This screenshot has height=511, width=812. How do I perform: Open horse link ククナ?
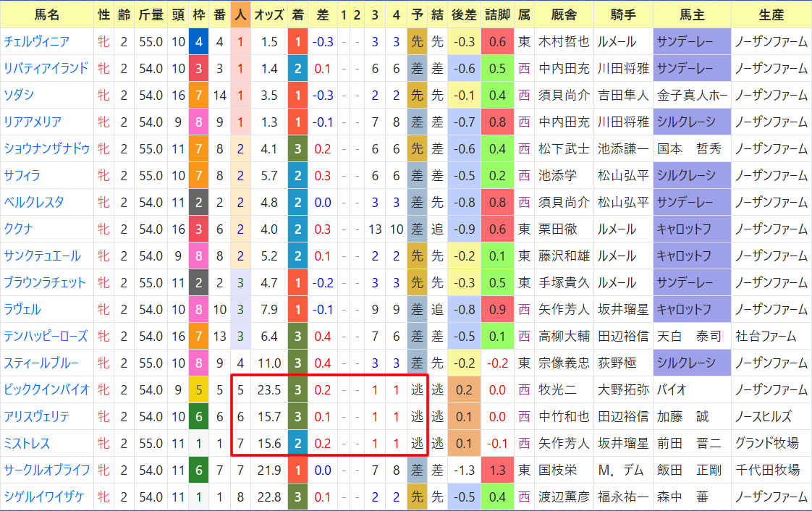pyautogui.click(x=19, y=229)
